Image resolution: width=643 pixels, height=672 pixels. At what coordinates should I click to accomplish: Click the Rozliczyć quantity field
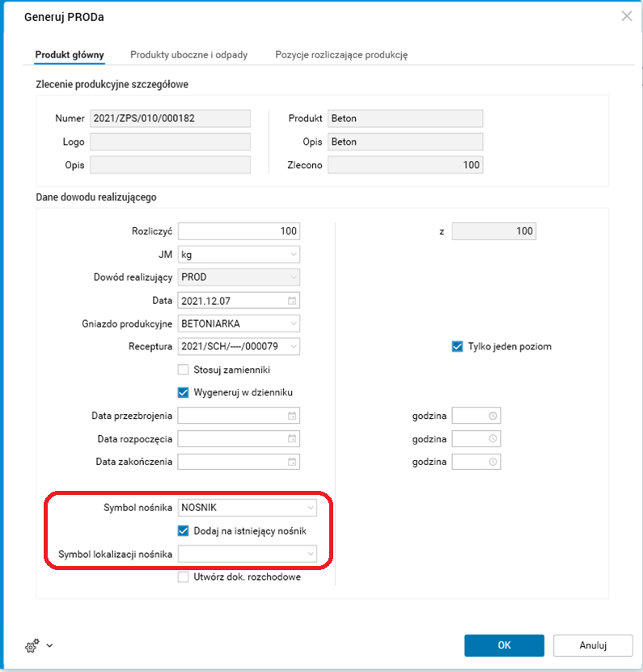pyautogui.click(x=239, y=231)
